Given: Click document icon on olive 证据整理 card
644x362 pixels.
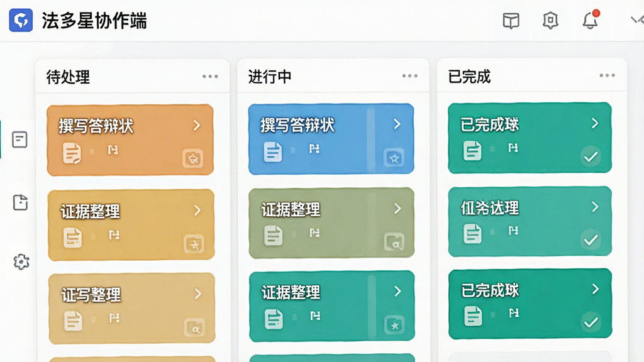Looking at the screenshot, I should pyautogui.click(x=273, y=236).
